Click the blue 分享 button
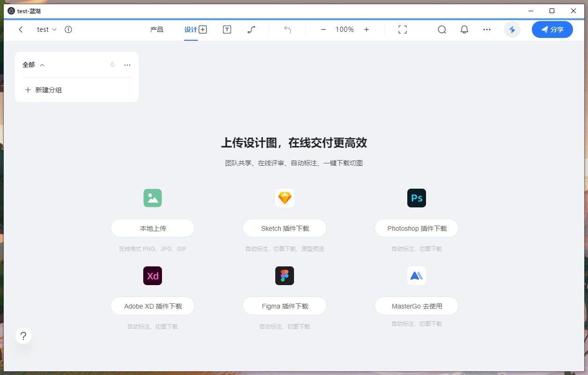This screenshot has height=375, width=588. tap(552, 29)
